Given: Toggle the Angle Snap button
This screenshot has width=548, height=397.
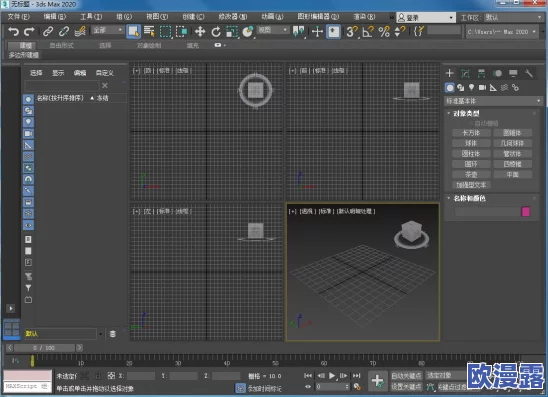Looking at the screenshot, I should coord(368,31).
